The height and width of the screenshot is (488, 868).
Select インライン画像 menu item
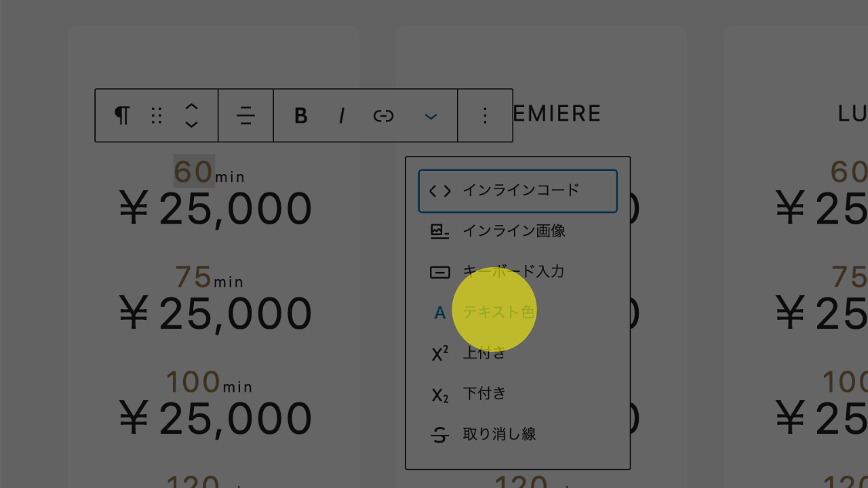tap(518, 231)
